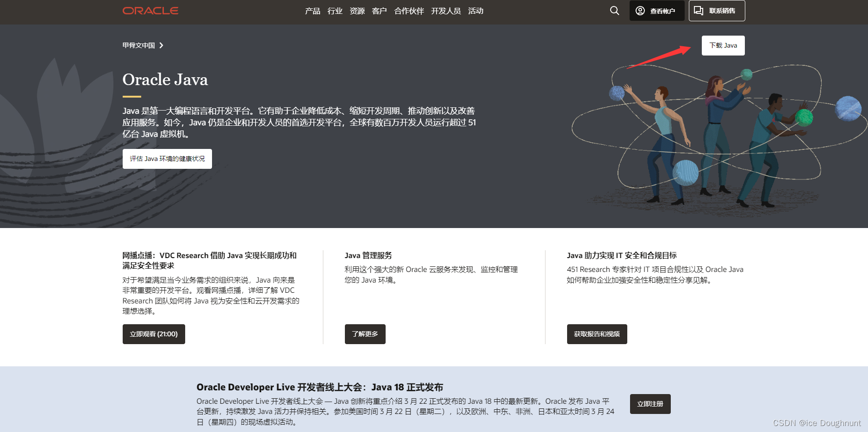Click the 甲骨文中国 breadcrumb link
The width and height of the screenshot is (868, 432).
coord(138,45)
